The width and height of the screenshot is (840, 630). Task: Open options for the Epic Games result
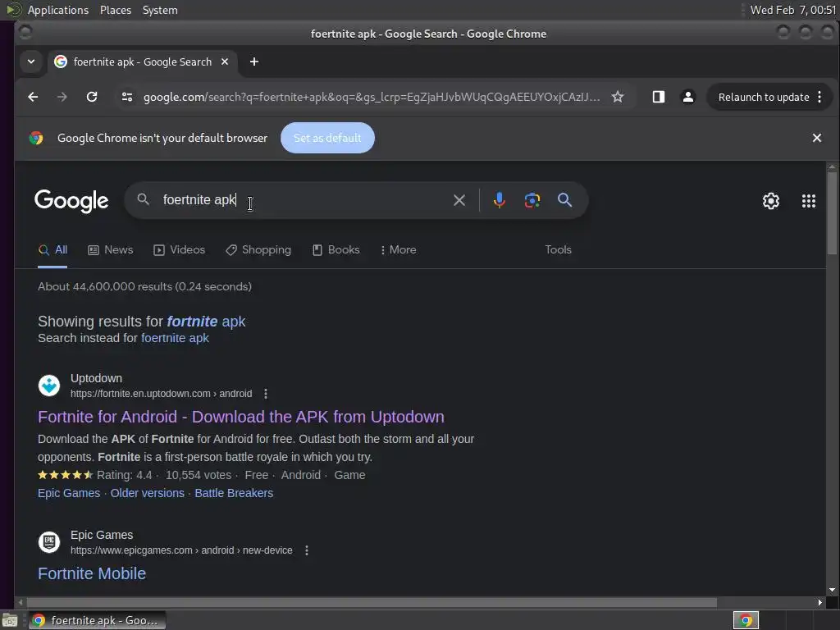[x=307, y=550]
